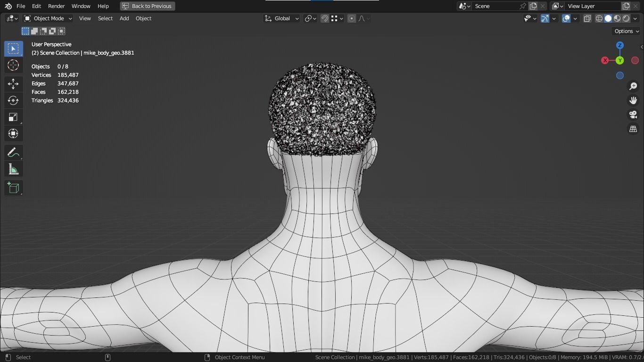Viewport: 644px width, 362px height.
Task: Choose the Transform tool
Action: (13, 133)
